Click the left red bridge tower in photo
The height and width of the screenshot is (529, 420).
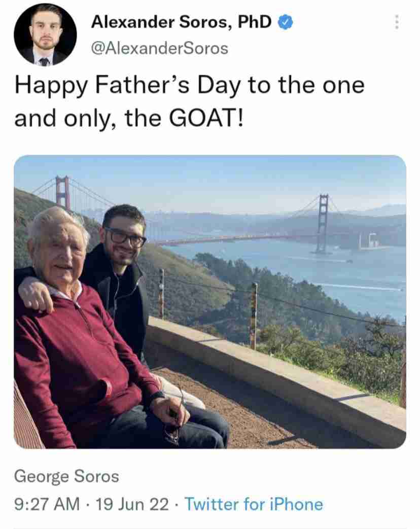tap(63, 192)
